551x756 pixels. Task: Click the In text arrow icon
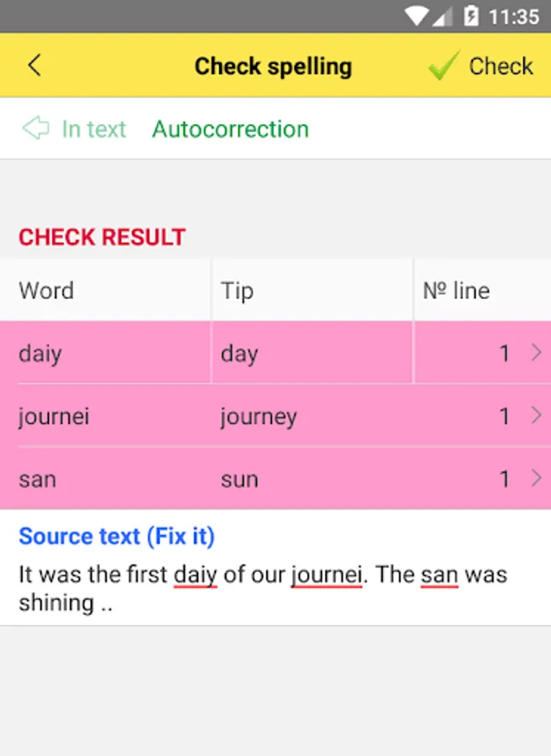pyautogui.click(x=36, y=129)
